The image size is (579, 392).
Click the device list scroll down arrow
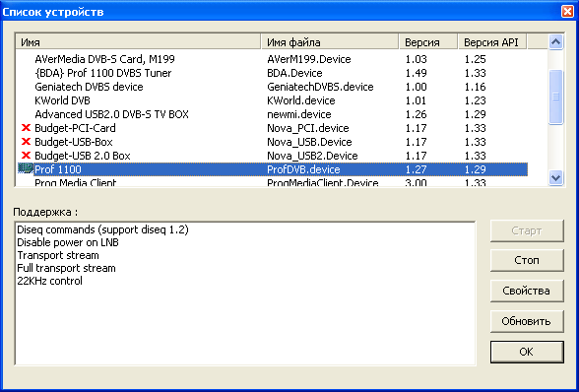click(555, 177)
